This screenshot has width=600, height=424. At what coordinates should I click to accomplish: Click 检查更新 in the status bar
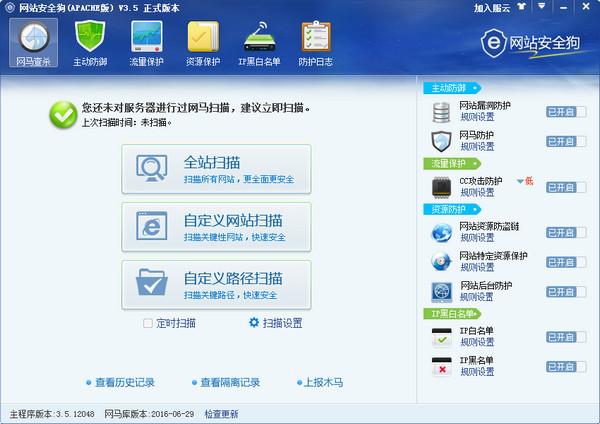pos(221,414)
